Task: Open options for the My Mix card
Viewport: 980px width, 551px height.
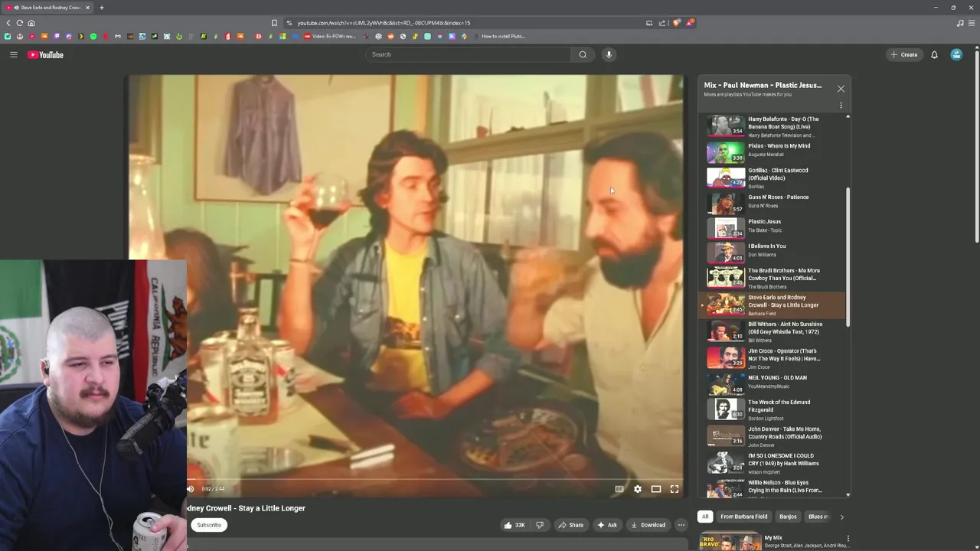Action: point(848,539)
